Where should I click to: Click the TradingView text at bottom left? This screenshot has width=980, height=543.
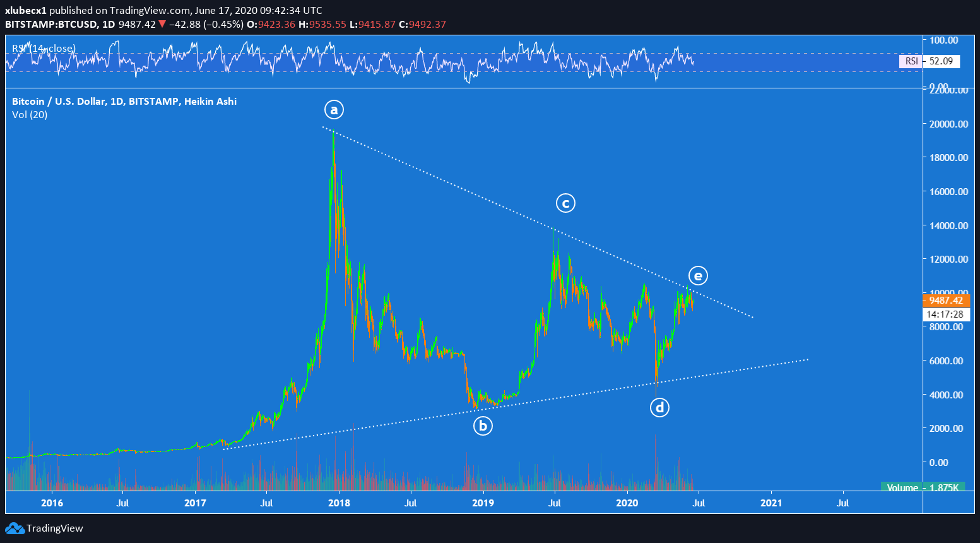pyautogui.click(x=55, y=528)
